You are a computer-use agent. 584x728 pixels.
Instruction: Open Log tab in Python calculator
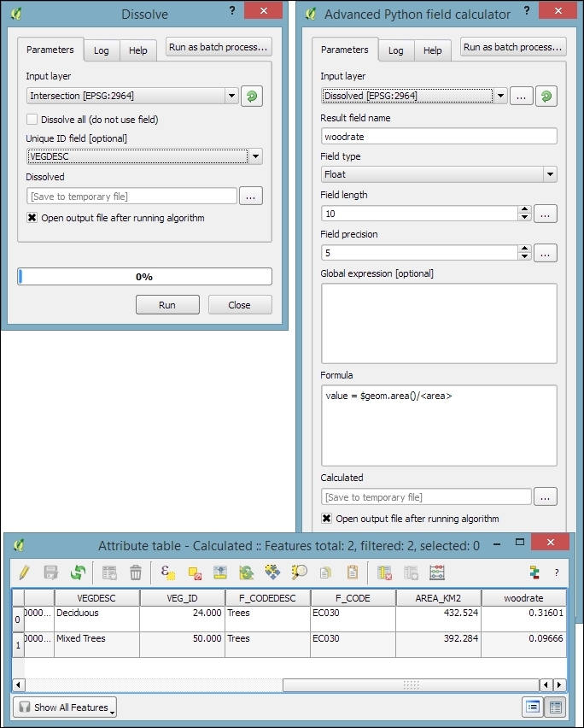(395, 50)
